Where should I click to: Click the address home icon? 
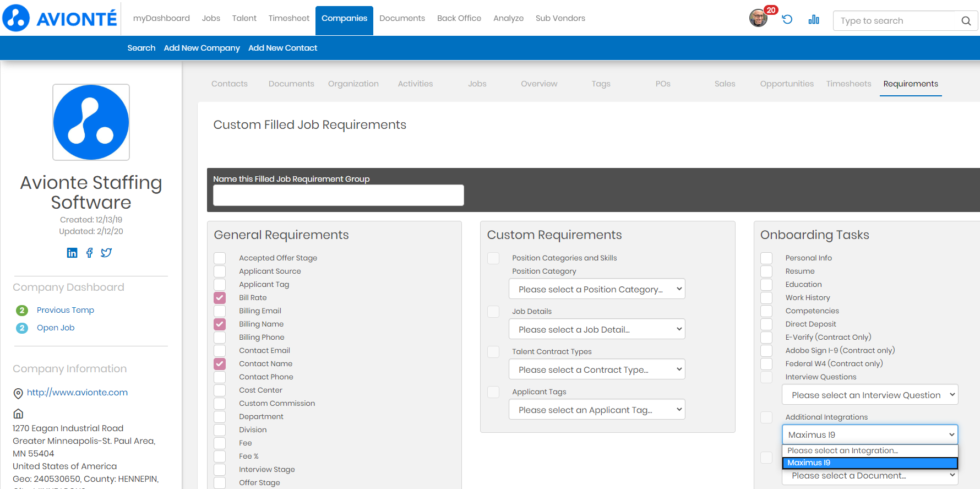18,414
